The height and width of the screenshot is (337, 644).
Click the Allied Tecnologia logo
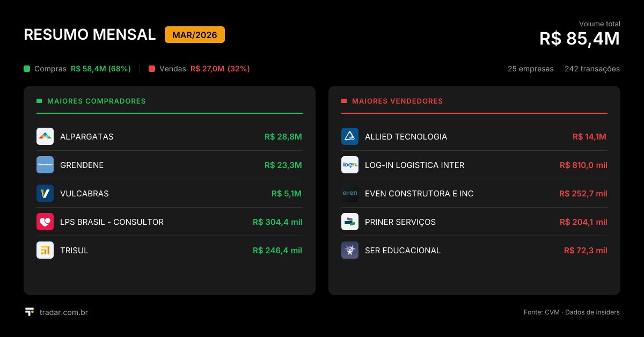pyautogui.click(x=350, y=136)
